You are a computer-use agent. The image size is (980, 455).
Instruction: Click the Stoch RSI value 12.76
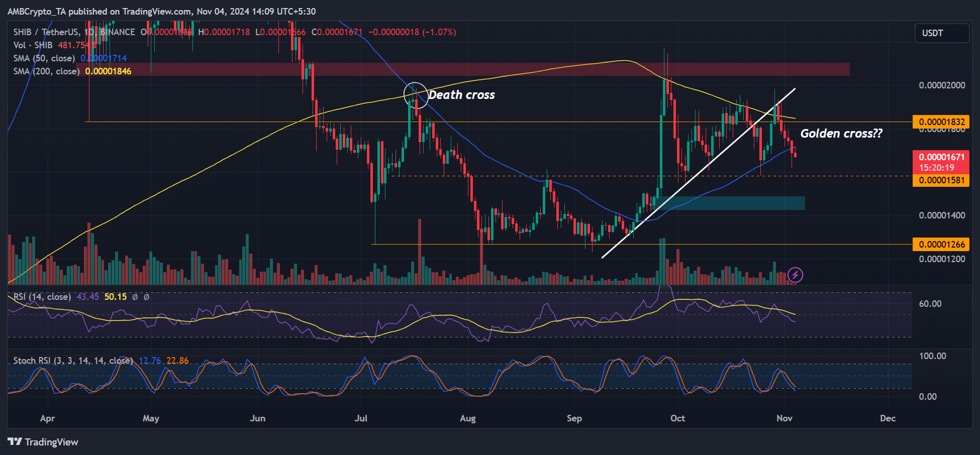150,361
